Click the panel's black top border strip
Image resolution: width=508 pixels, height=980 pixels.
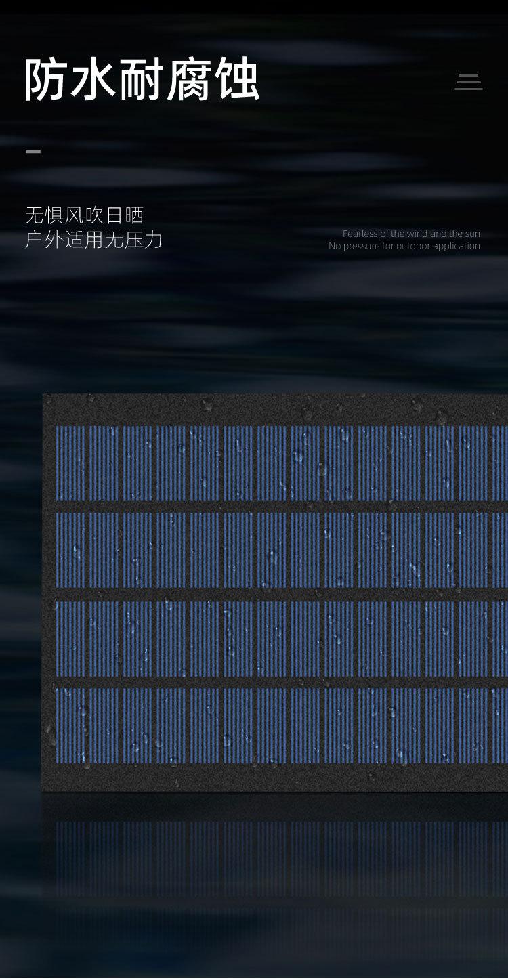click(271, 409)
